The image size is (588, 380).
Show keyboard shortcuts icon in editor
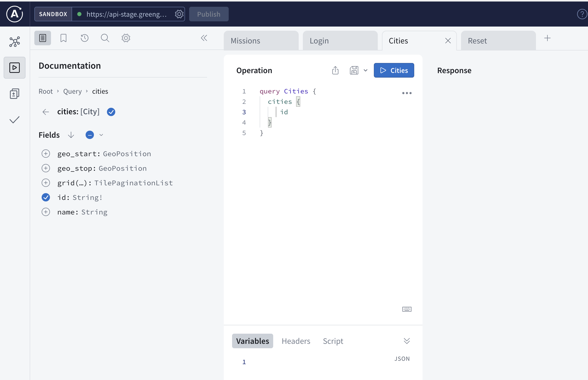[x=407, y=309]
